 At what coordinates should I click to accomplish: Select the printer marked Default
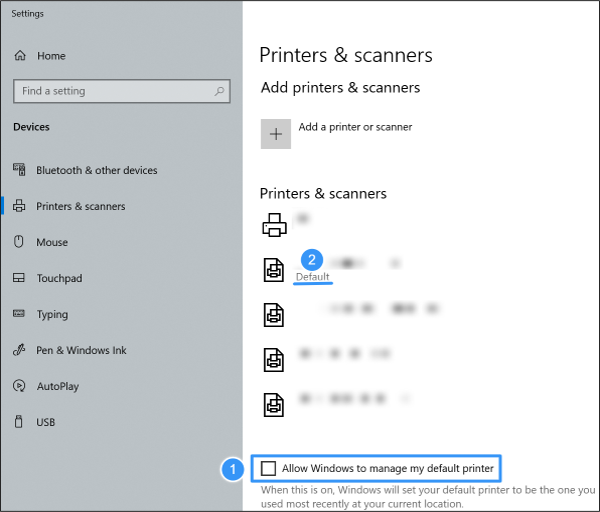(274, 269)
